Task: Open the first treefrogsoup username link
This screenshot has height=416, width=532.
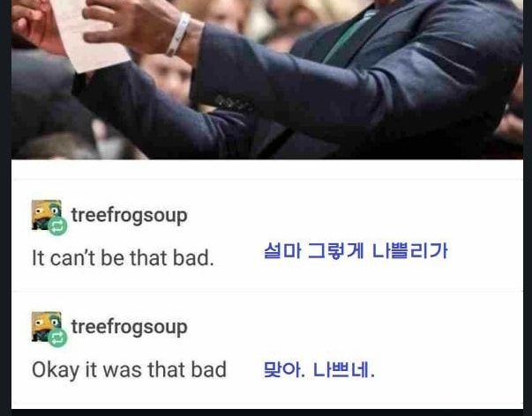Action: coord(130,216)
